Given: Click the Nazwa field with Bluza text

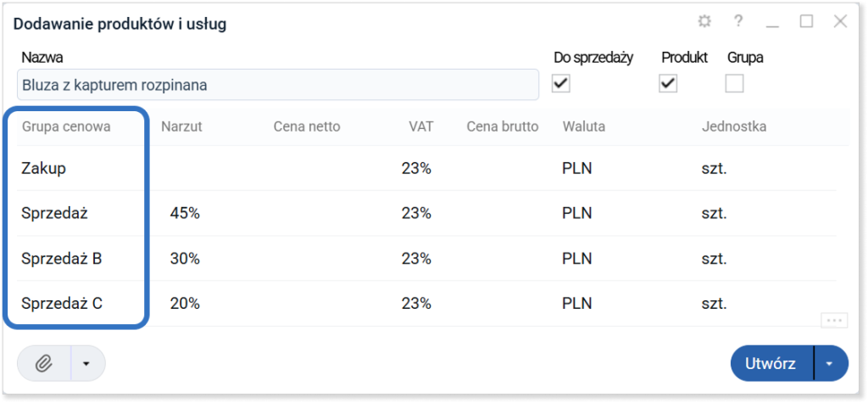Looking at the screenshot, I should pyautogui.click(x=278, y=85).
